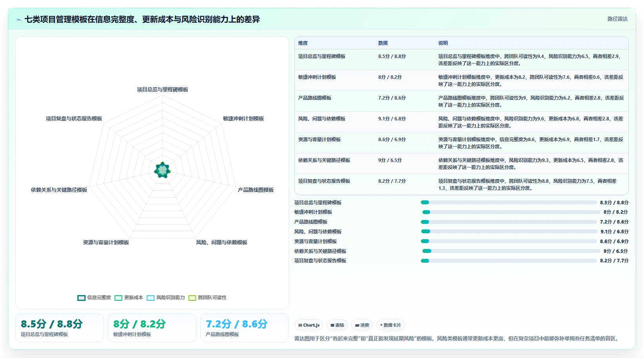Toggle the 风险识别能力 legend swatch
Image resolution: width=644 pixels, height=358 pixels.
click(x=151, y=298)
